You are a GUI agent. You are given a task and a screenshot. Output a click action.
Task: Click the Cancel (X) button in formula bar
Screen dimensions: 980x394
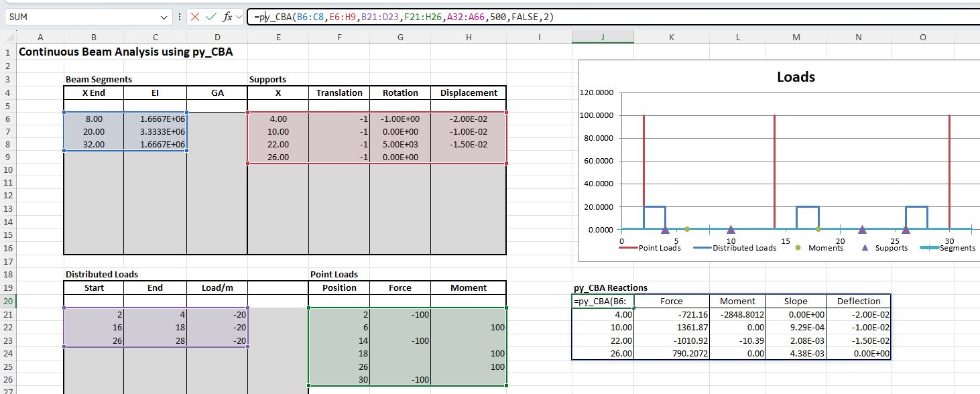click(196, 17)
